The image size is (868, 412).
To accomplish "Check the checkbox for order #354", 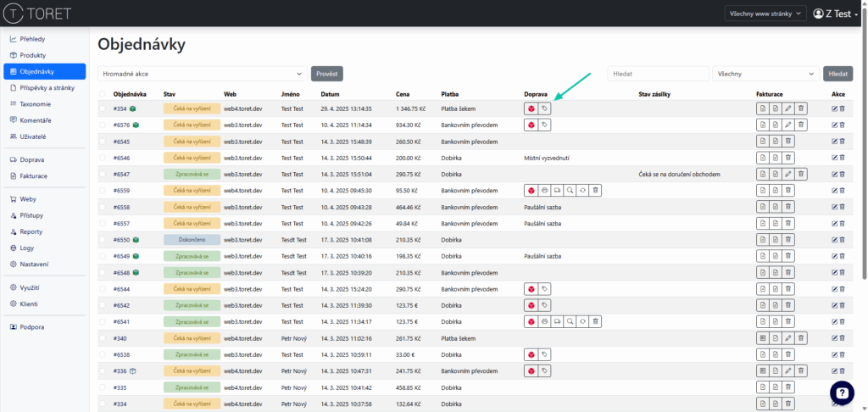I will pyautogui.click(x=102, y=109).
